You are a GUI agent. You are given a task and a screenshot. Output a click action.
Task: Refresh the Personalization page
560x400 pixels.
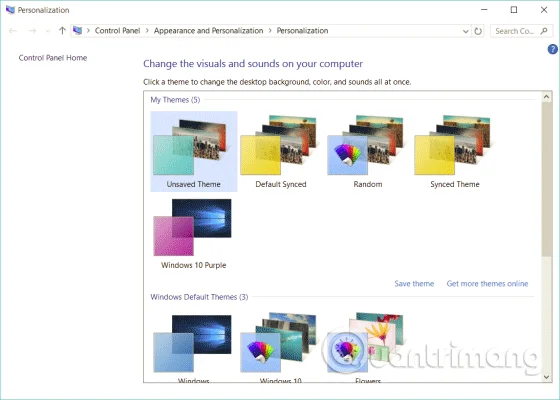(x=478, y=31)
